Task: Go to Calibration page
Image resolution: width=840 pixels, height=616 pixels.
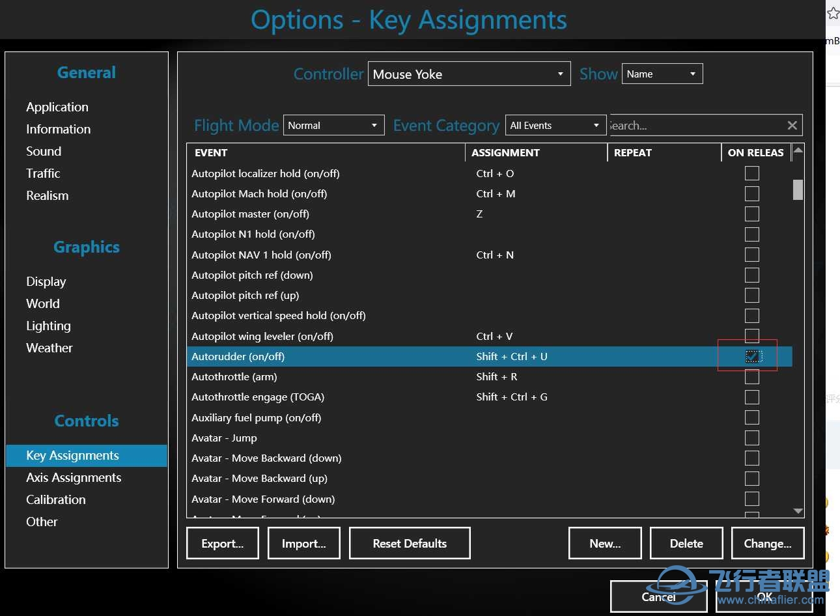Action: 56,499
